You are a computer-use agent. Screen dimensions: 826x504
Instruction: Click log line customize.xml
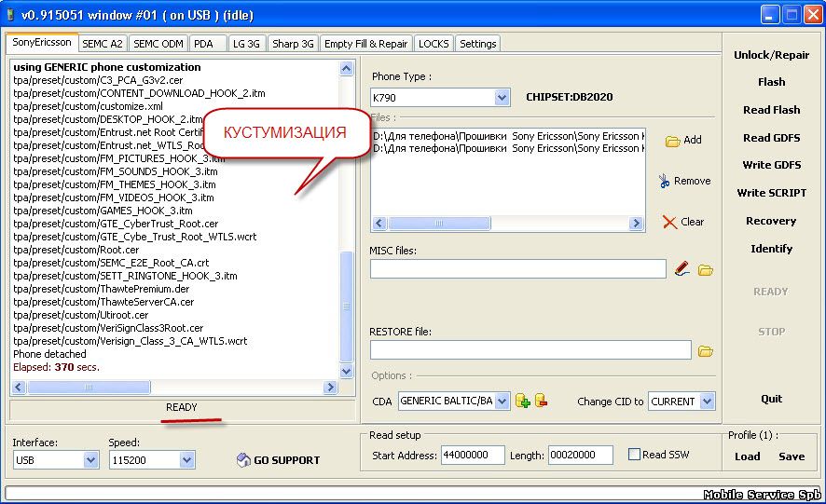(x=88, y=106)
